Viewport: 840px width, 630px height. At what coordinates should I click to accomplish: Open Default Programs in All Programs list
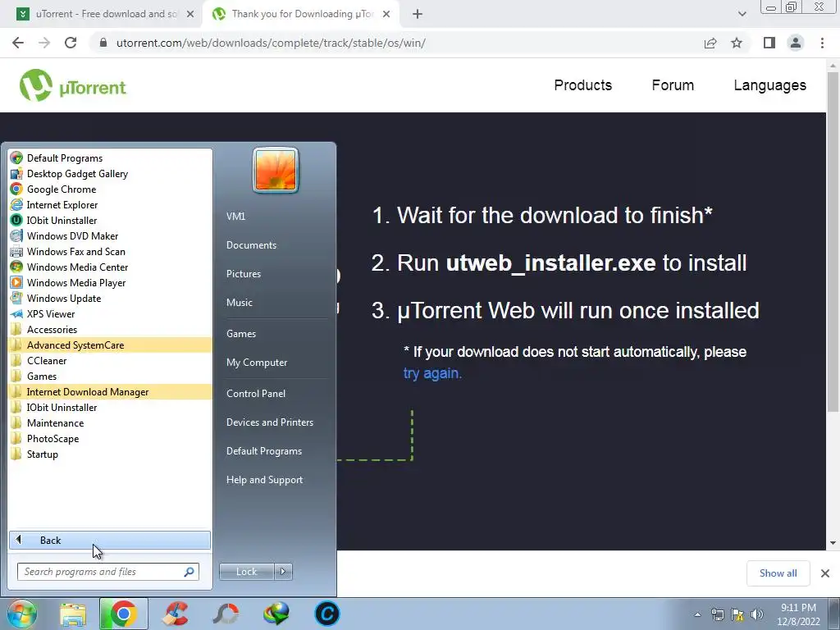click(x=110, y=158)
